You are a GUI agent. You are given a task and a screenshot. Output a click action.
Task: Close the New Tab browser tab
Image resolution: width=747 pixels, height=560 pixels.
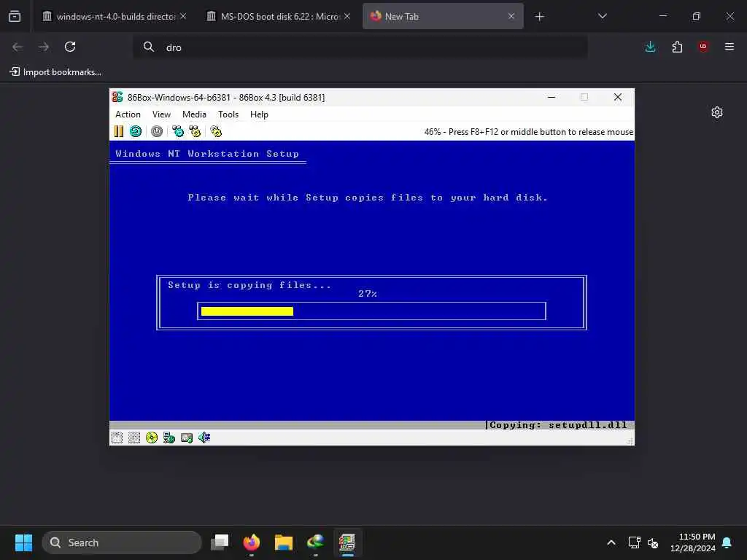coord(511,16)
